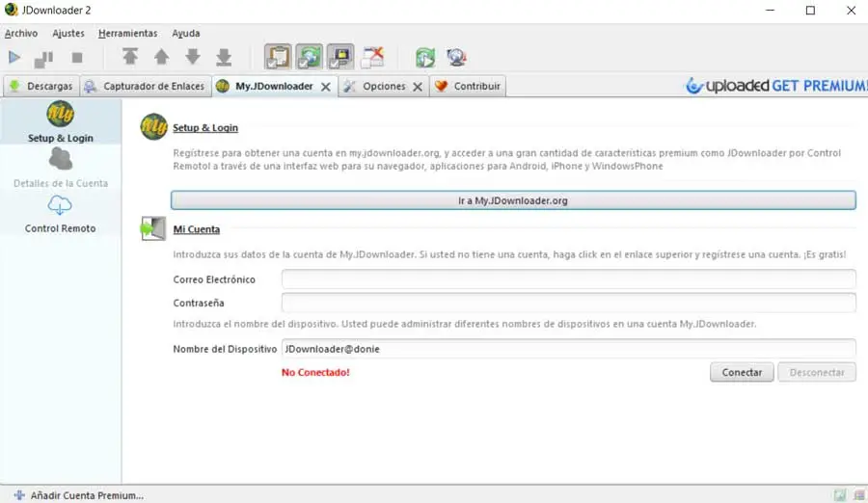Click the Nombre del Dispositivo field

click(x=568, y=349)
